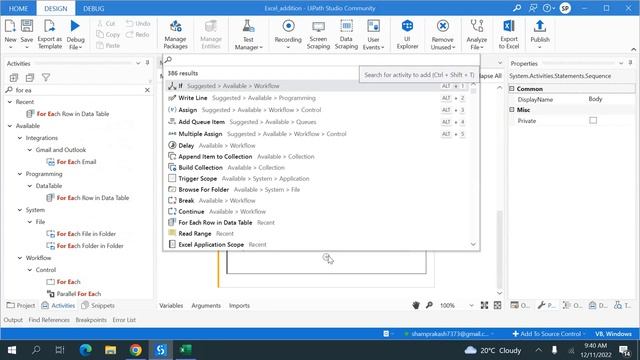The height and width of the screenshot is (360, 640).
Task: Click the New file icon in ribbon
Action: pos(10,26)
